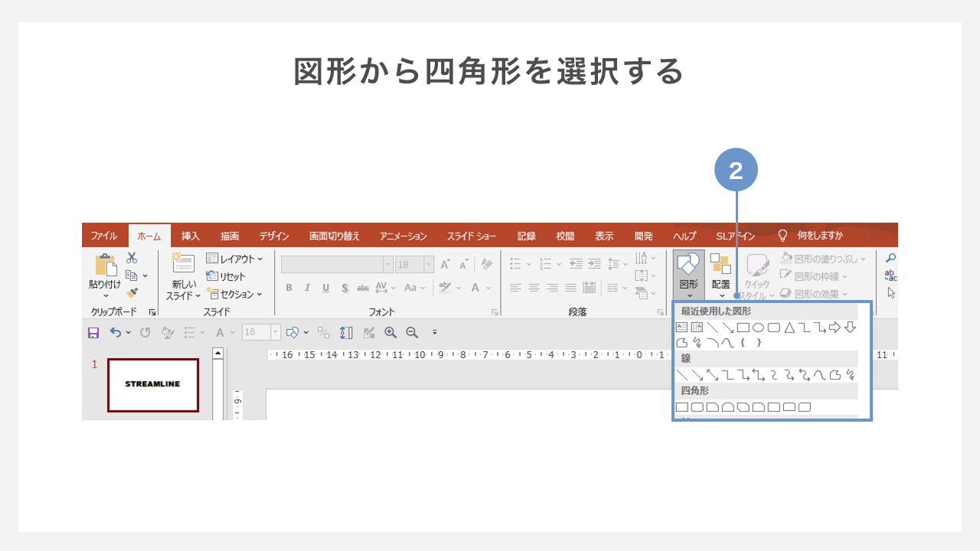Switch to the アニメーション tab
Image resolution: width=980 pixels, height=551 pixels.
coord(403,236)
